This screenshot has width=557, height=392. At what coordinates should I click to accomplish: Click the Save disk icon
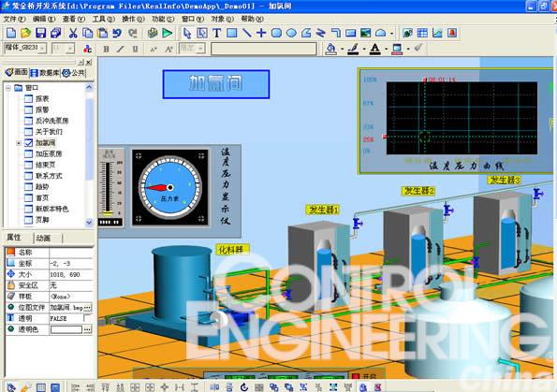(x=41, y=33)
